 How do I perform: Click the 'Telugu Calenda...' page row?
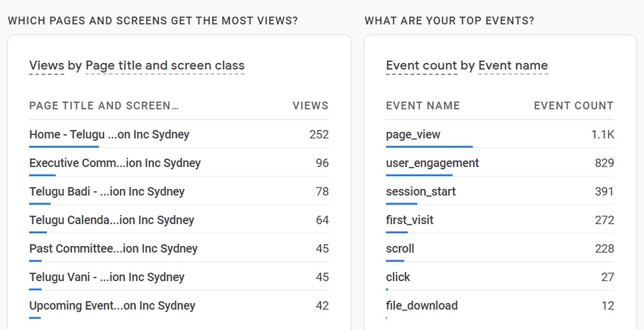(112, 220)
